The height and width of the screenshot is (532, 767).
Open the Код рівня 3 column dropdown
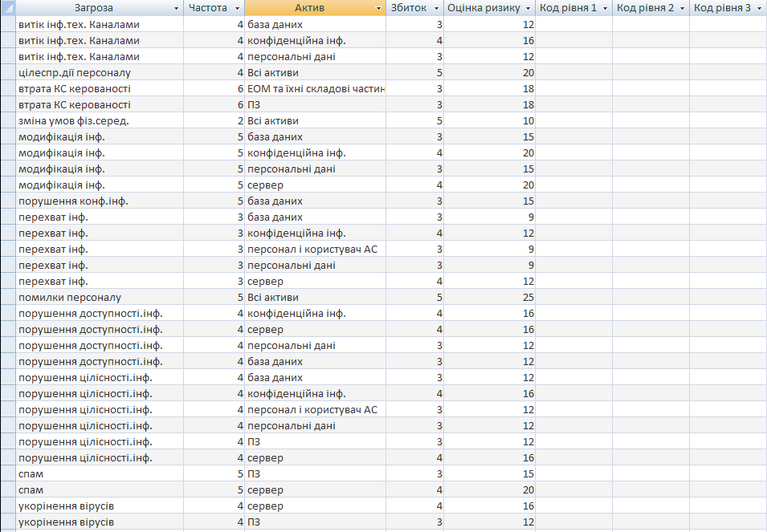click(x=759, y=8)
